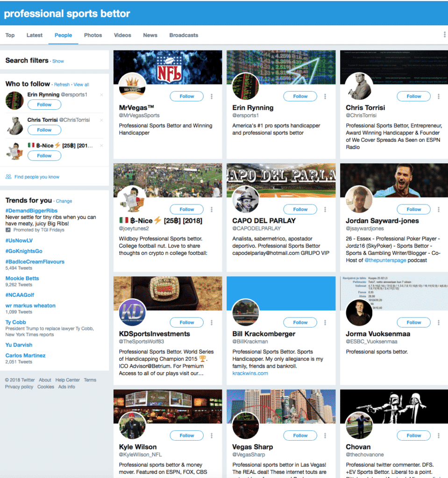Open the #UsNowLV trend
The height and width of the screenshot is (478, 448).
click(x=19, y=240)
